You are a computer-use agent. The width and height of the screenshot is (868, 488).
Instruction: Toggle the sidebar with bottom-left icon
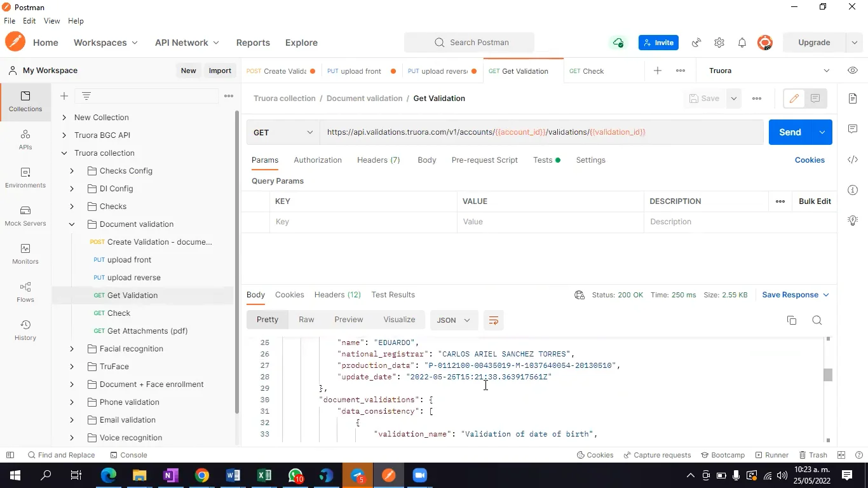(10, 455)
